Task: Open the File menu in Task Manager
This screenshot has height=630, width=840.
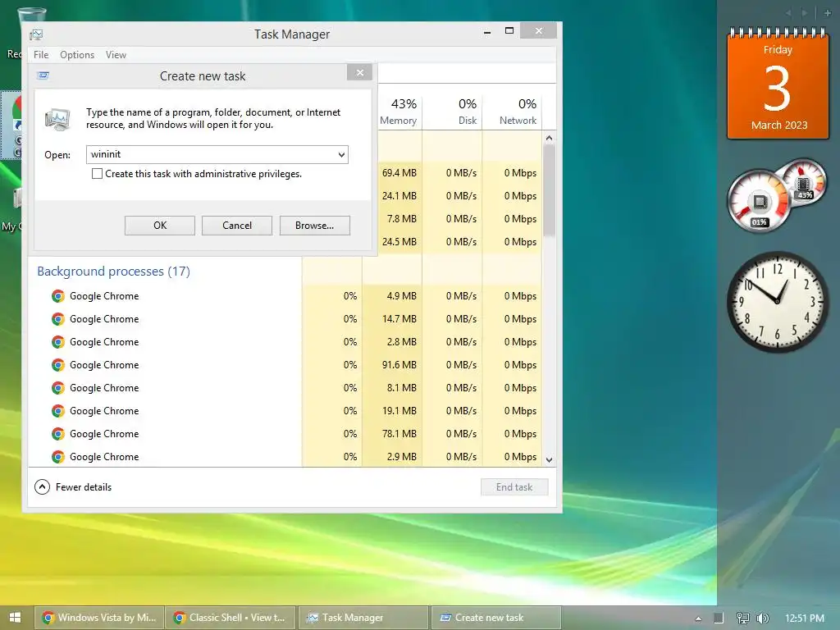Action: [x=41, y=55]
